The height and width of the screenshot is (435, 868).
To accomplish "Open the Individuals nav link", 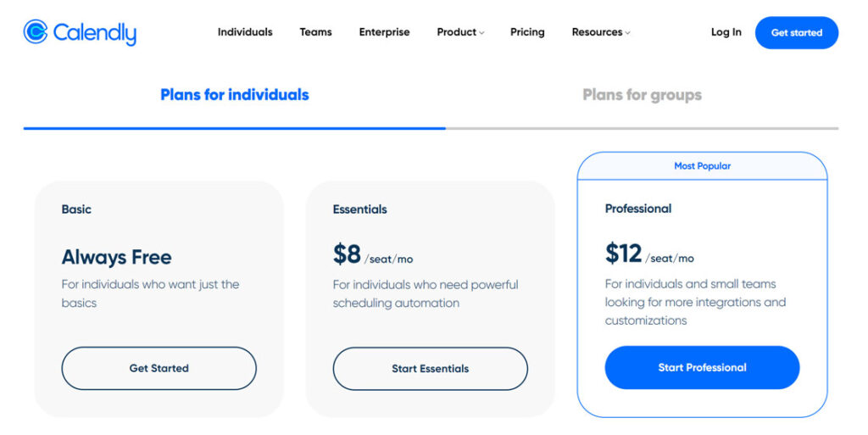I will 245,32.
